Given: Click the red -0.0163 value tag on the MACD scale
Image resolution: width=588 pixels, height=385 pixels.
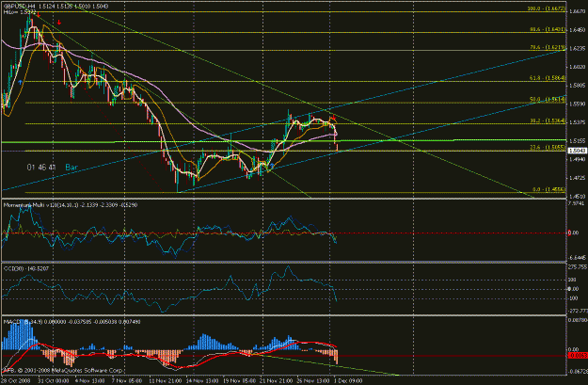Looking at the screenshot, I should [578, 355].
